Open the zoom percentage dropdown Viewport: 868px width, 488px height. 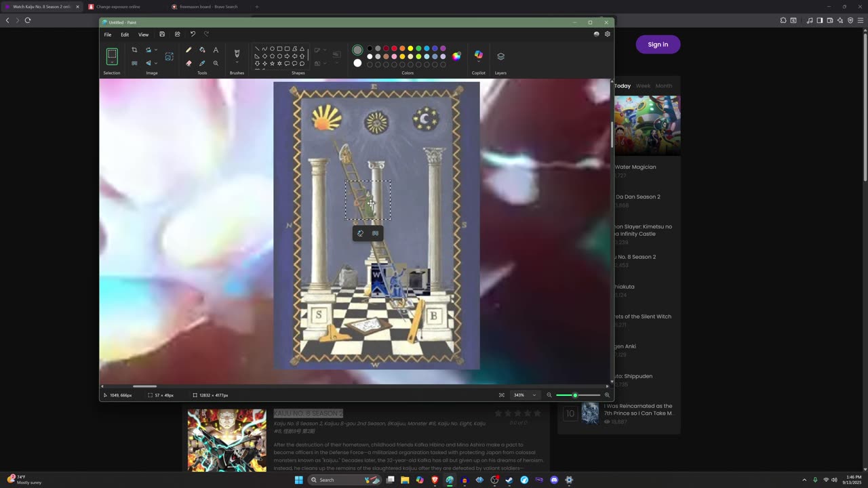click(534, 395)
